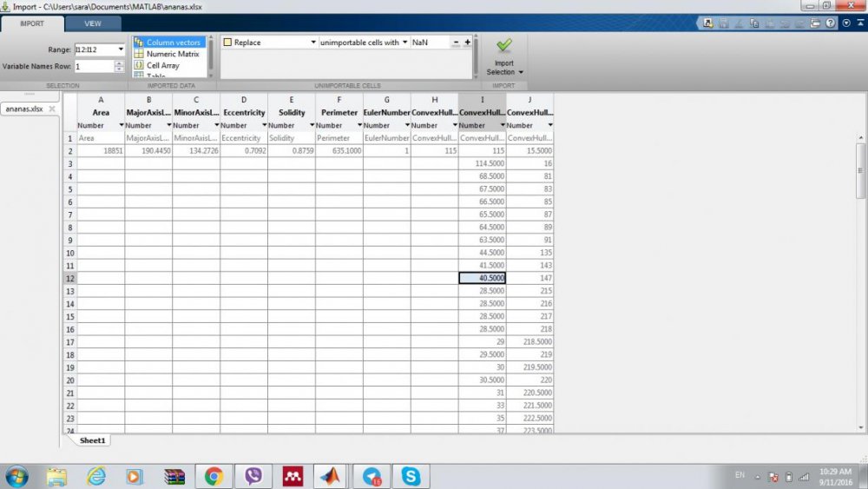Expand the Import Selection dropdown arrow

[522, 72]
